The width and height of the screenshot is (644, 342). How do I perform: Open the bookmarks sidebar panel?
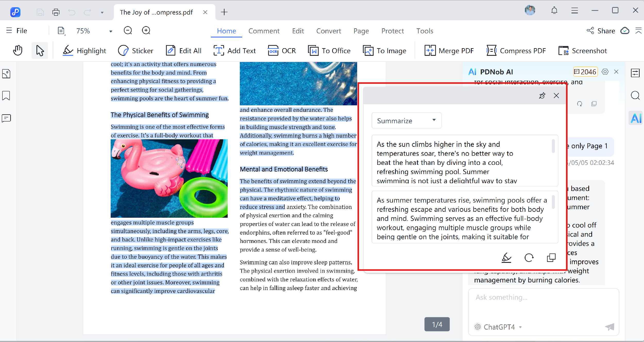point(6,96)
